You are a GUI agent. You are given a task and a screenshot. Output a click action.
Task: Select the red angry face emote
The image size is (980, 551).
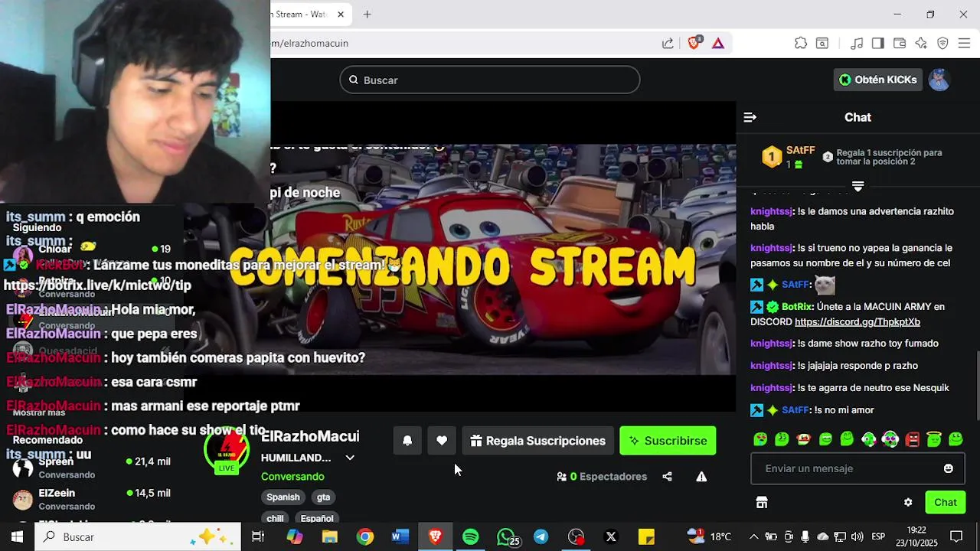pyautogui.click(x=912, y=439)
